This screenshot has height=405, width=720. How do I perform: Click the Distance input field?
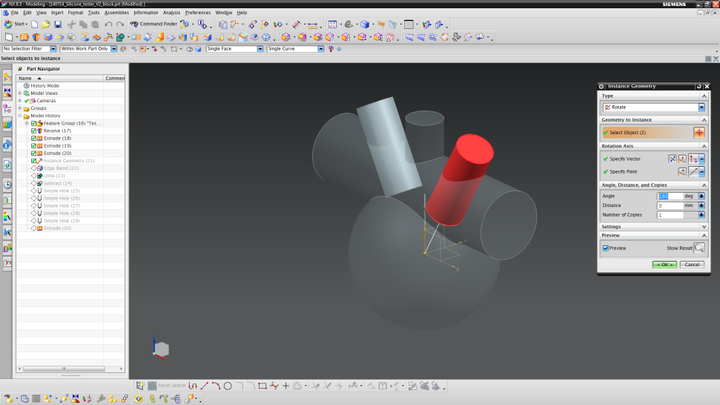coord(670,205)
